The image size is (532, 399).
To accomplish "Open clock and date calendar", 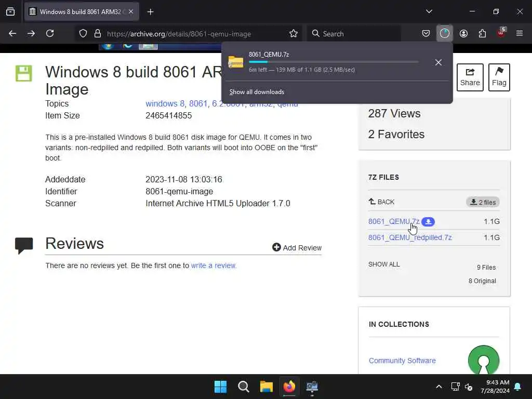I will coord(495,387).
